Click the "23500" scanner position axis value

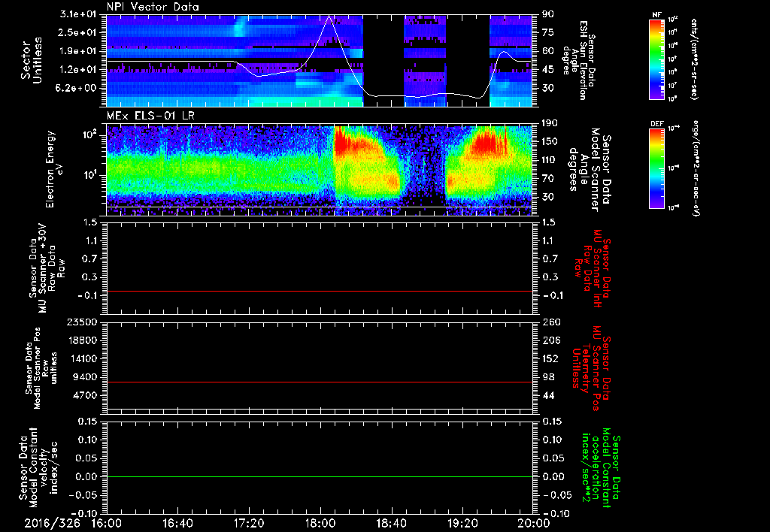pos(81,322)
